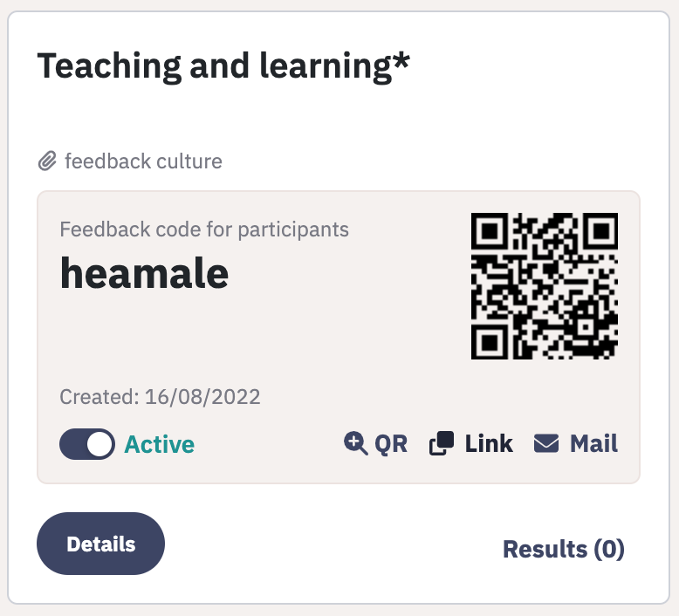
Task: Click the Teaching and learning* title
Action: pos(223,66)
